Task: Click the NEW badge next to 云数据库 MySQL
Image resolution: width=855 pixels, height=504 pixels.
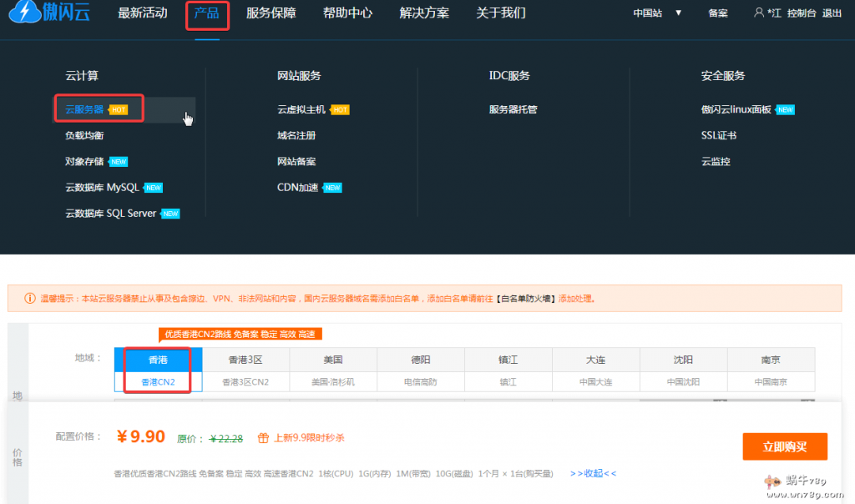Action: [x=153, y=187]
